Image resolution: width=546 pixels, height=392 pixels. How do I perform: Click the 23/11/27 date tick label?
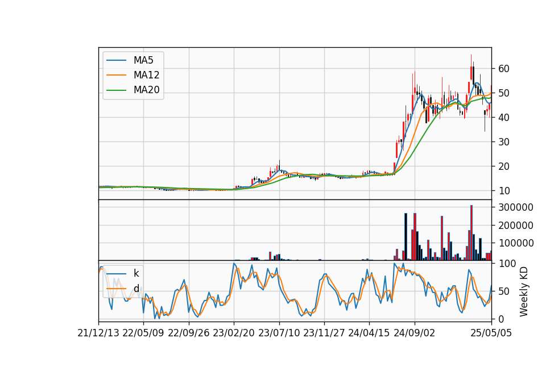pyautogui.click(x=324, y=333)
